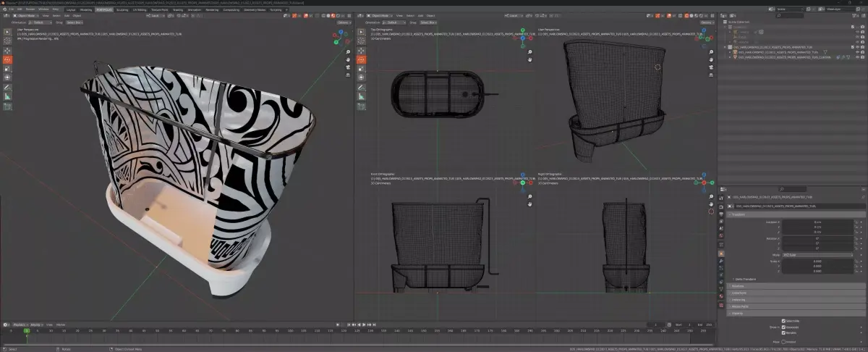Pick the Annotate tool in left viewport

tap(7, 87)
